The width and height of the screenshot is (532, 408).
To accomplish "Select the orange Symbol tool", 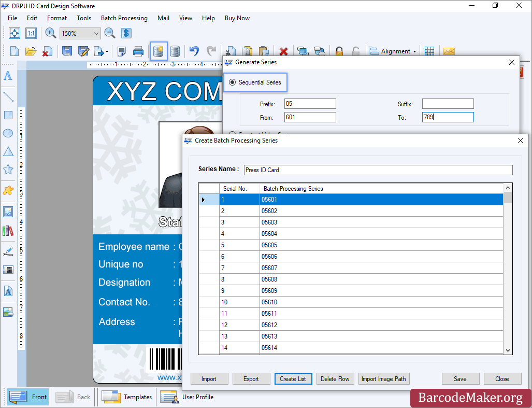I will pyautogui.click(x=8, y=190).
